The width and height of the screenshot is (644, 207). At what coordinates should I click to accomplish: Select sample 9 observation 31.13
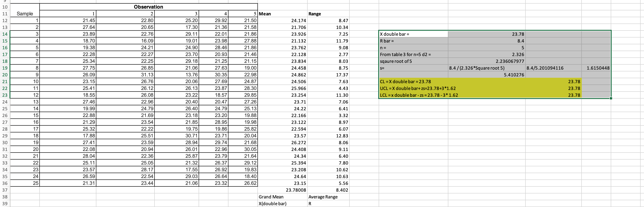tap(125, 75)
